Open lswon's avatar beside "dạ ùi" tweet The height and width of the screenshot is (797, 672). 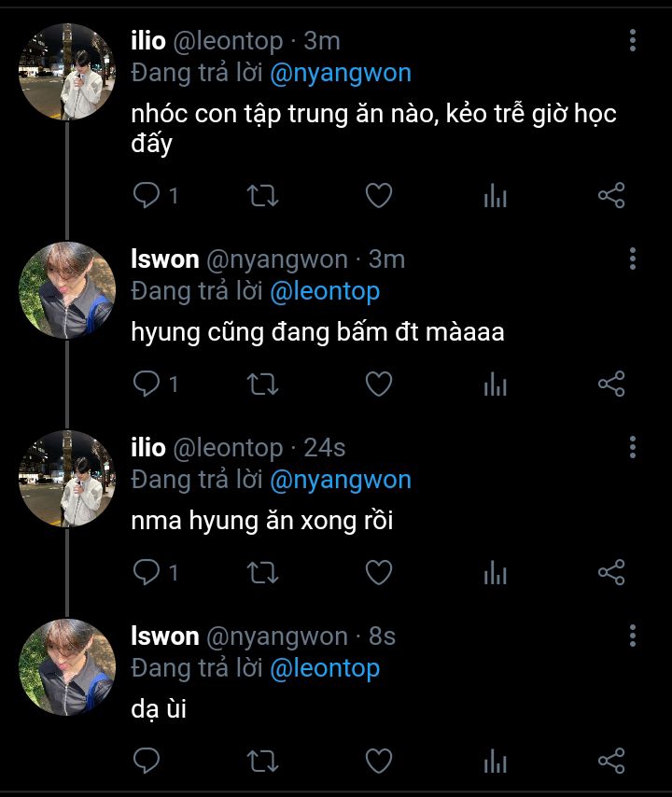click(67, 666)
